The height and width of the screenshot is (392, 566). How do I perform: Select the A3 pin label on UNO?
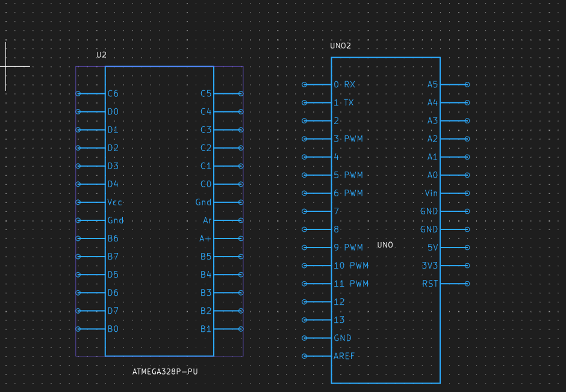coord(432,121)
